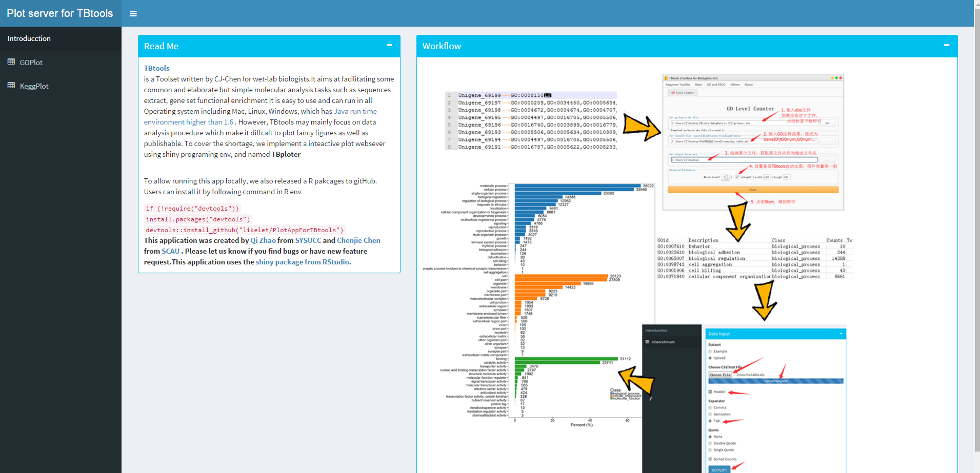Open the SYSUCC link

pyautogui.click(x=308, y=240)
